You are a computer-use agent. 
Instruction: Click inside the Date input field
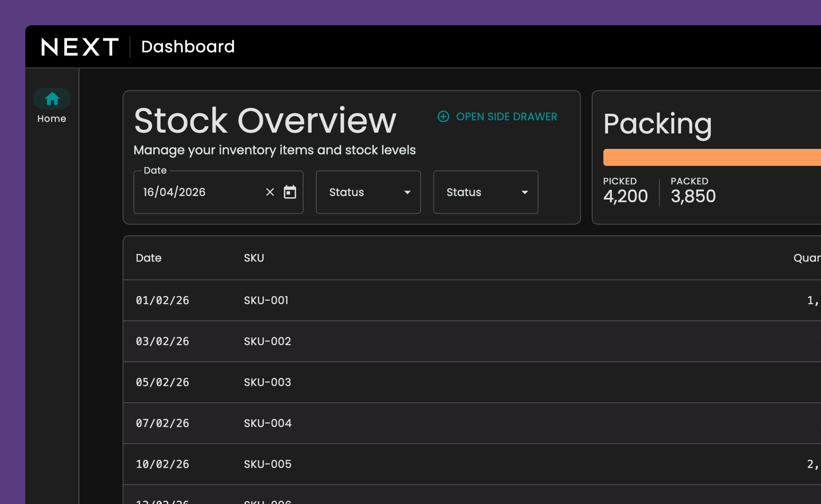click(187, 192)
